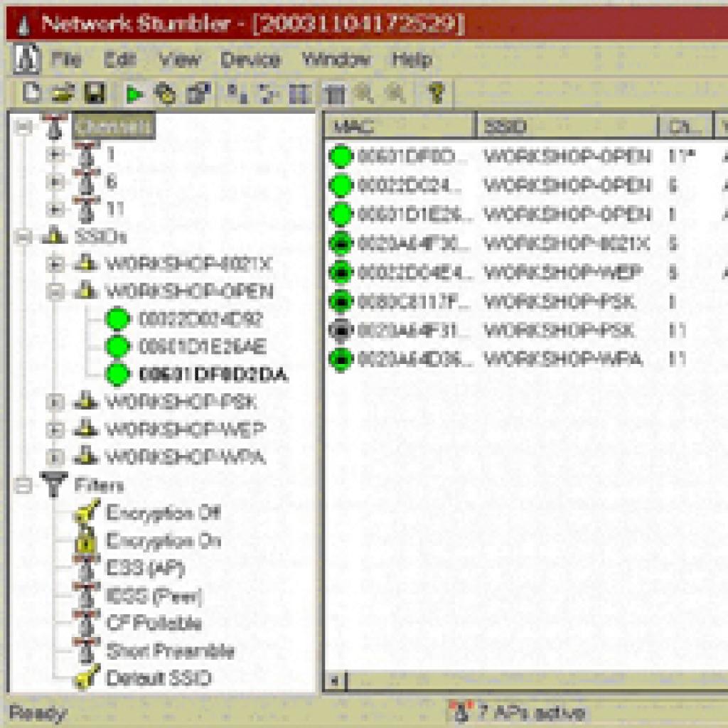Select the WORKSHOP-OPEN row on channel 6
Viewport: 728px width, 728px height.
tap(527, 186)
